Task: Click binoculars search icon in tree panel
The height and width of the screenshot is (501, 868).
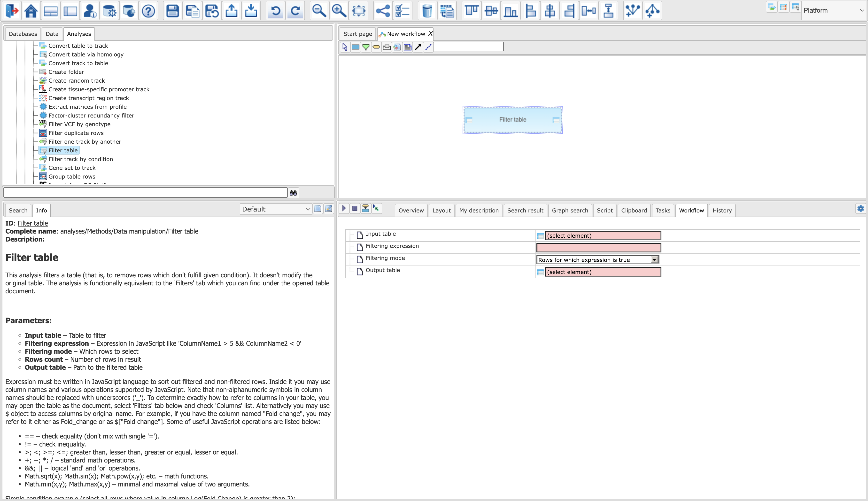Action: point(293,193)
